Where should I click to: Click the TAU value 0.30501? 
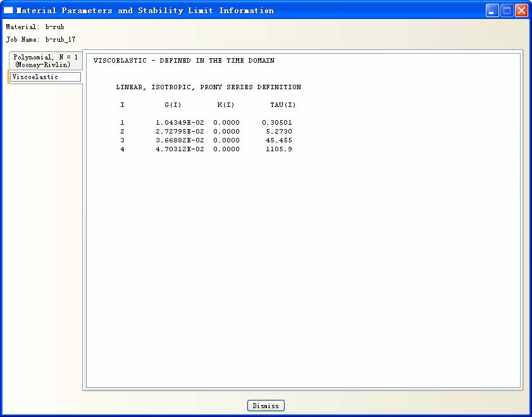(x=279, y=123)
